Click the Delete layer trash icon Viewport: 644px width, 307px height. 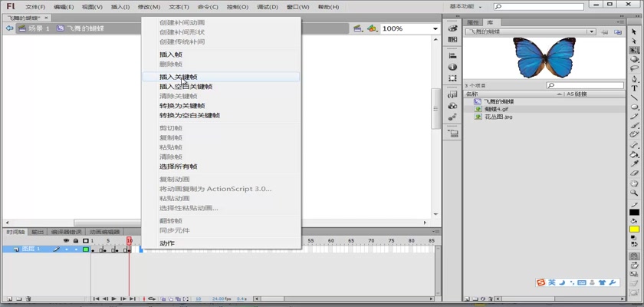28,299
